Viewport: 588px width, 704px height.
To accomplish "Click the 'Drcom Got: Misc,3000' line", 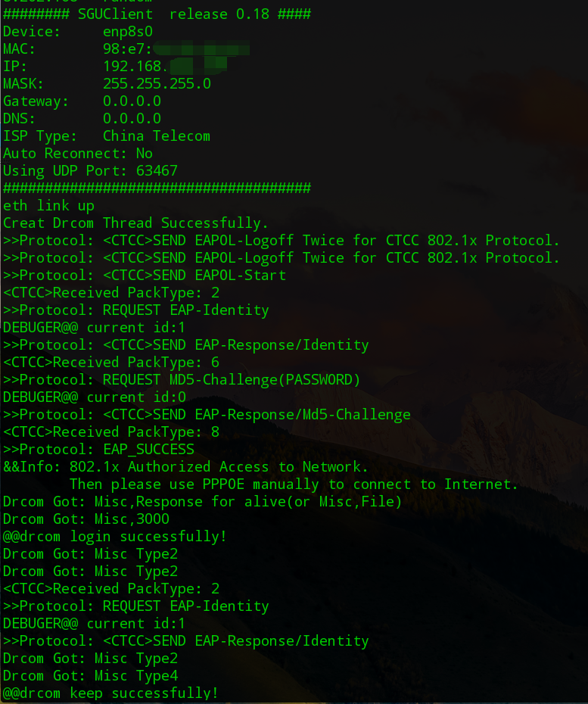I will tap(86, 519).
